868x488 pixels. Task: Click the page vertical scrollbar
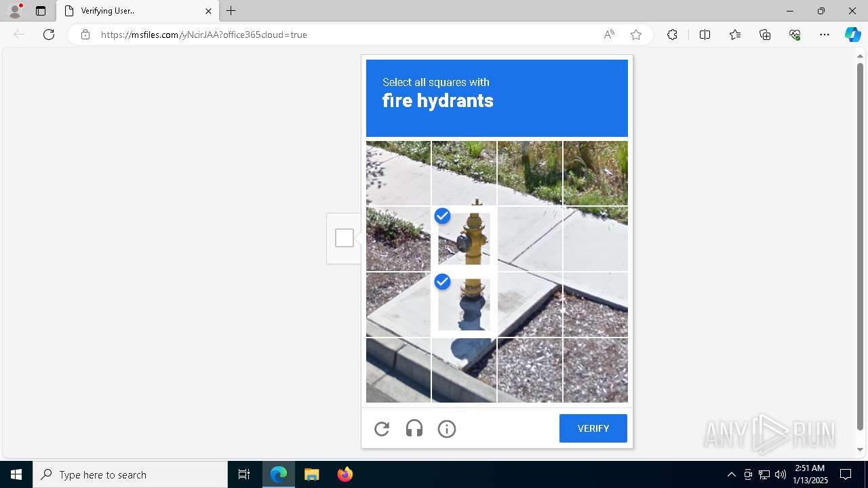(x=860, y=247)
